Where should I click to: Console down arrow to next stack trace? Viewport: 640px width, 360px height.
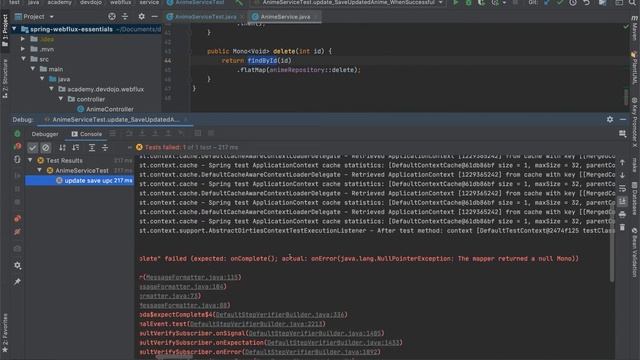pos(622,175)
